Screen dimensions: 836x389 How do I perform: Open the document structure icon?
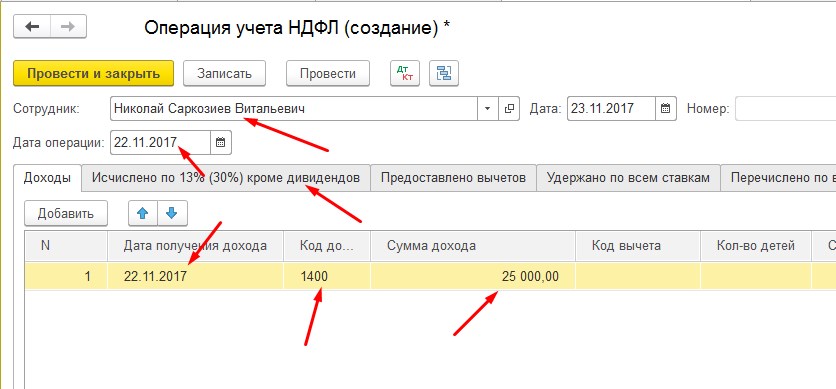[x=444, y=73]
